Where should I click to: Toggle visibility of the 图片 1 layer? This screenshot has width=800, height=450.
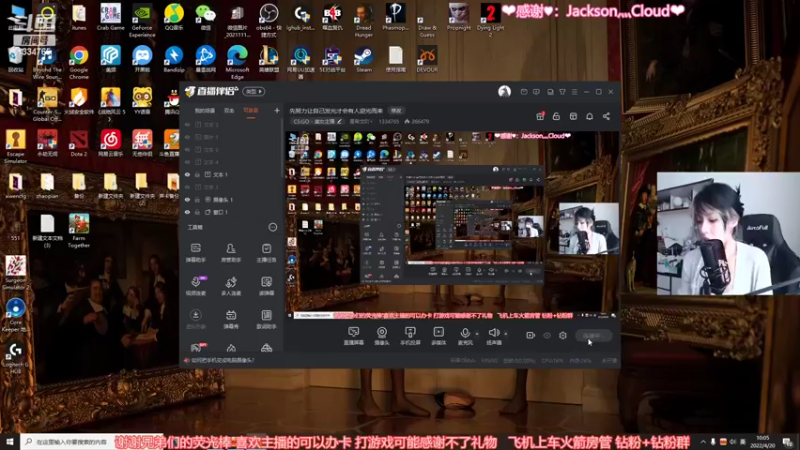pos(187,137)
